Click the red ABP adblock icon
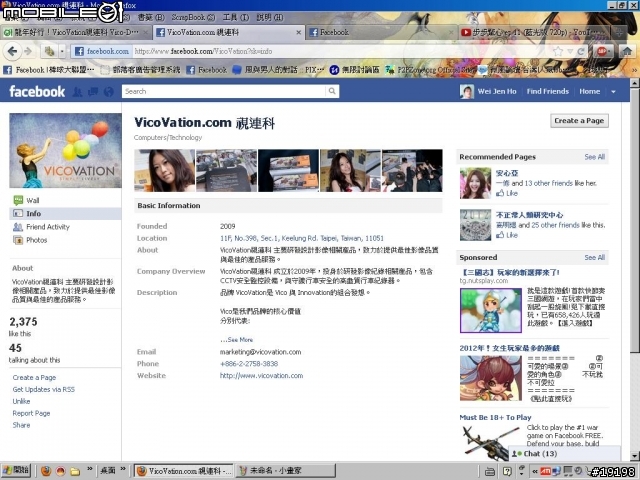This screenshot has height=480, width=640. [x=602, y=51]
